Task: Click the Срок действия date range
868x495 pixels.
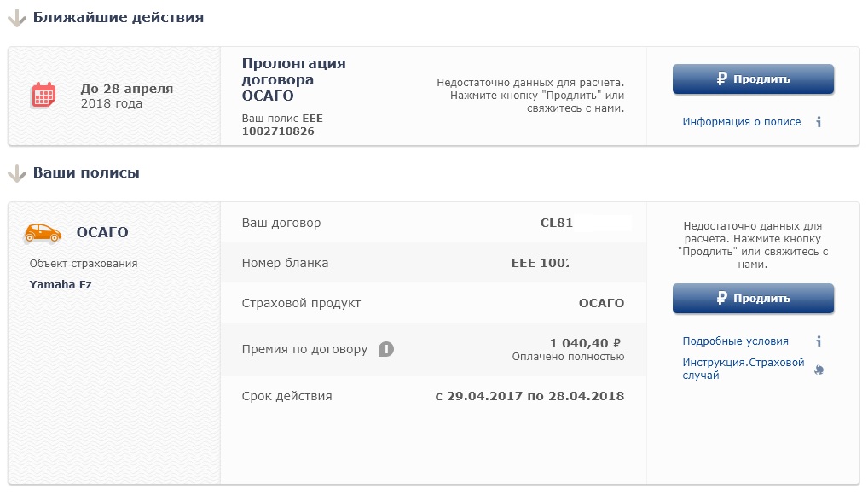Action: pyautogui.click(x=529, y=396)
